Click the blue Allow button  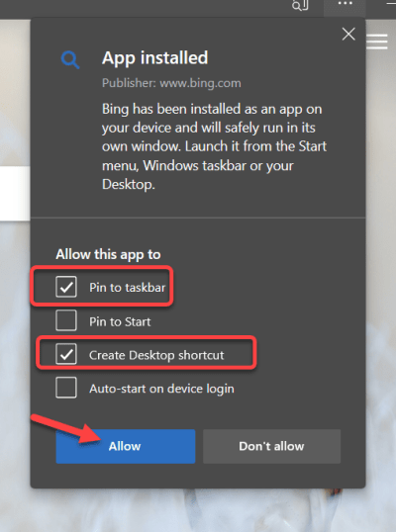(x=126, y=446)
